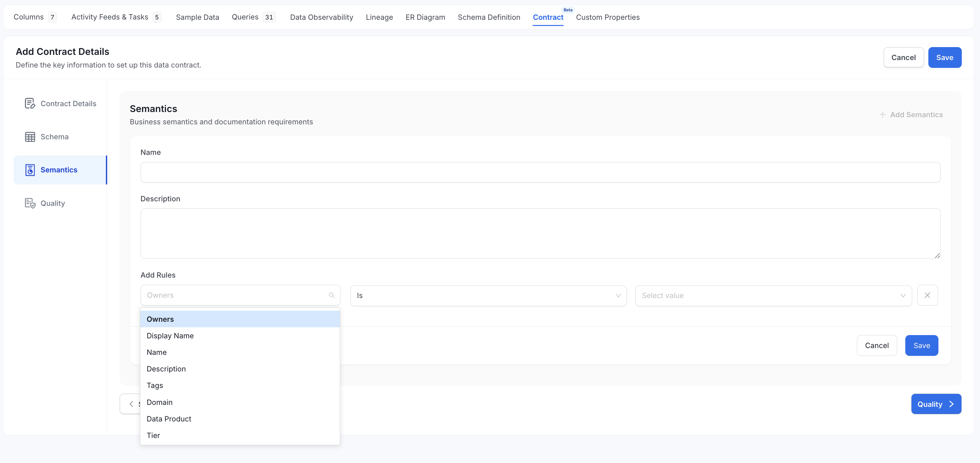
Task: Click the Quality sidebar icon
Action: pyautogui.click(x=30, y=203)
